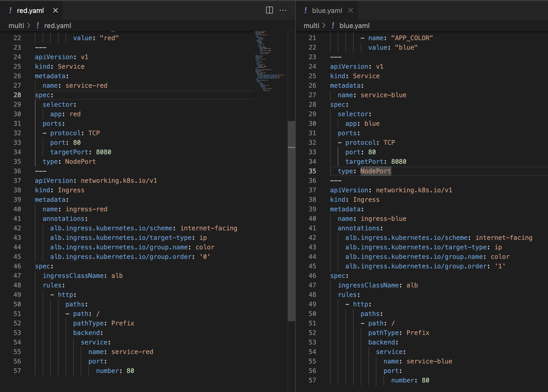Click the left editor vertical scrollbar thumb
This screenshot has height=392, width=548.
coord(291,221)
